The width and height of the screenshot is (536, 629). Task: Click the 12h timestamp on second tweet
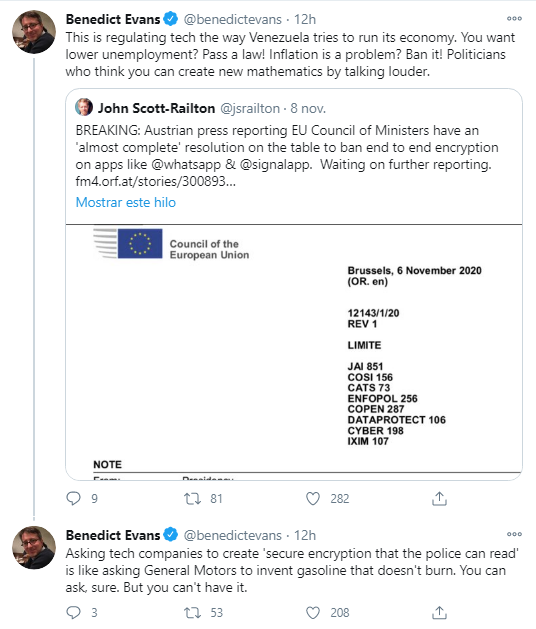pyautogui.click(x=305, y=535)
